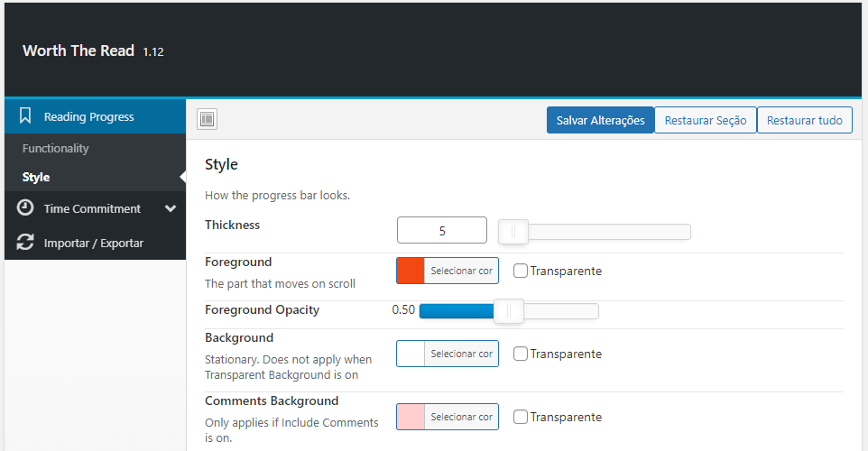Click the orange Foreground color swatch
This screenshot has height=451, width=868.
411,271
